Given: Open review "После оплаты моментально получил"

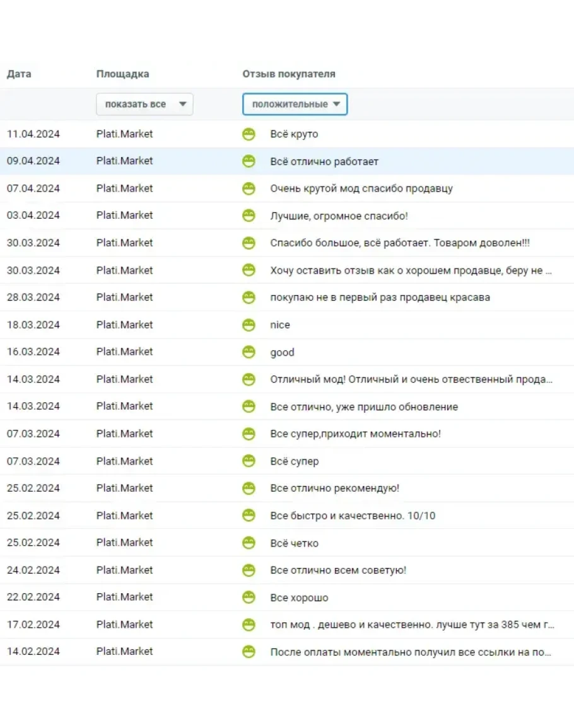Looking at the screenshot, I should click(x=411, y=652).
